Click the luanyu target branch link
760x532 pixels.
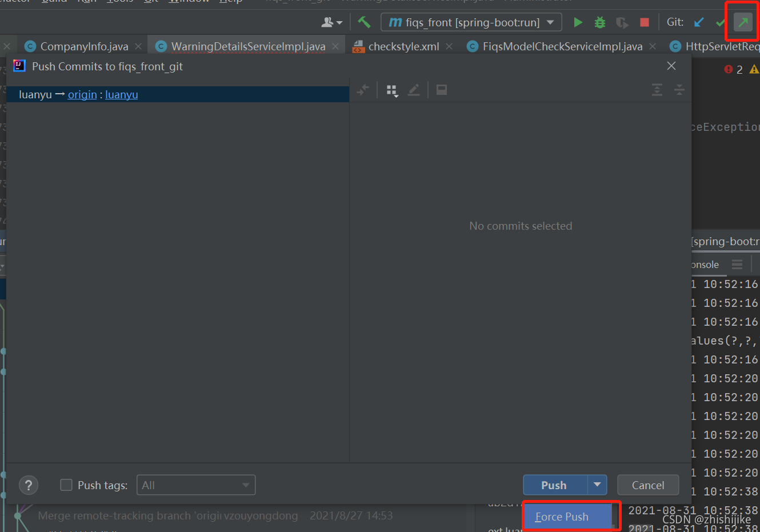(122, 94)
